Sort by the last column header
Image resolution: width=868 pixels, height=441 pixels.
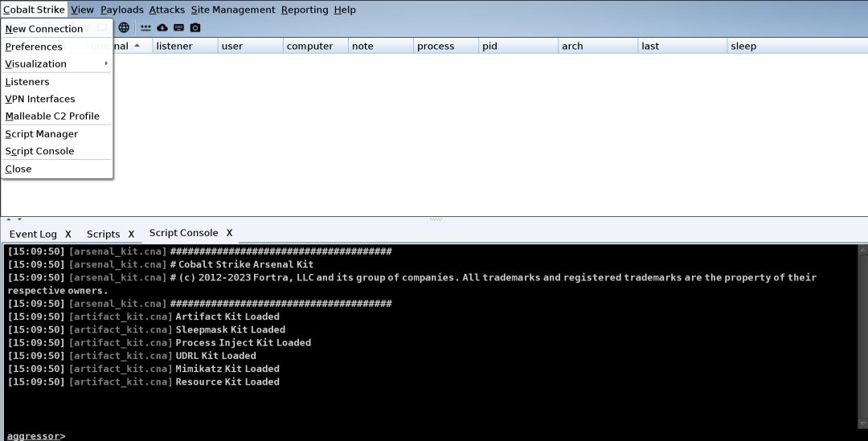click(x=682, y=46)
